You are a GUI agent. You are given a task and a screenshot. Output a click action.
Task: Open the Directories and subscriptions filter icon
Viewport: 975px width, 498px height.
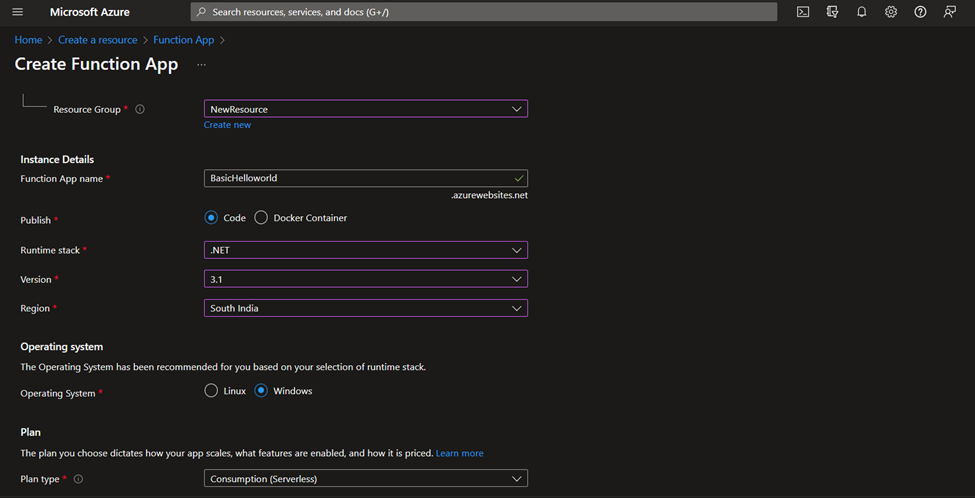[833, 12]
